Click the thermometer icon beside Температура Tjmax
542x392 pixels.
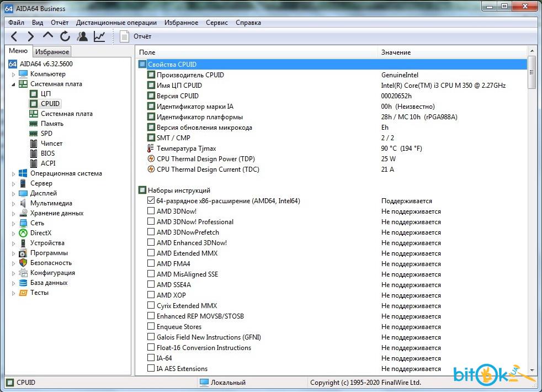150,149
